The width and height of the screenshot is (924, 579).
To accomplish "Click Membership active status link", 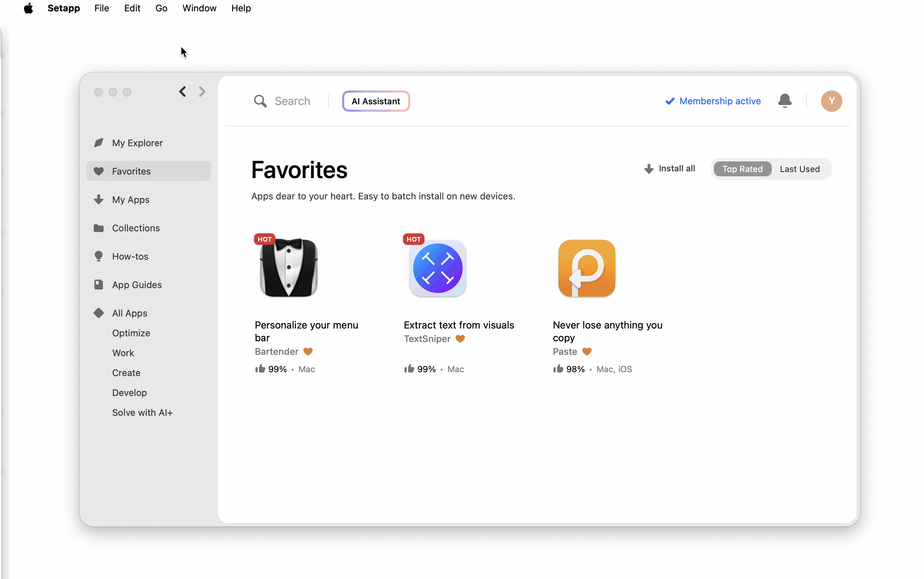I will tap(713, 101).
